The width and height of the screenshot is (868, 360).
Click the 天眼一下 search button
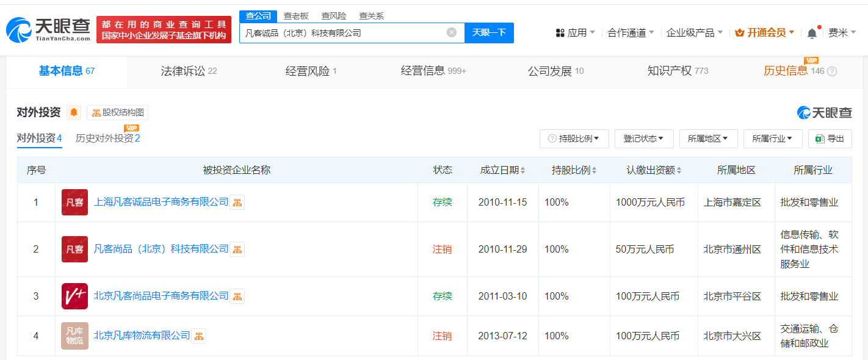[489, 33]
